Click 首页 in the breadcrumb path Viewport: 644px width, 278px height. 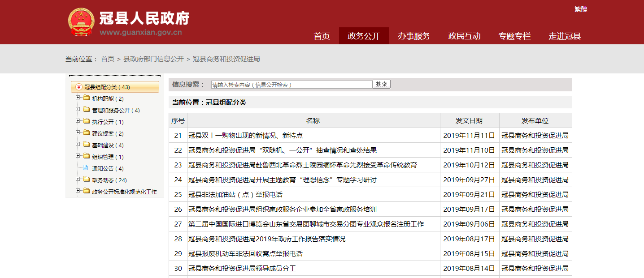[x=108, y=59]
